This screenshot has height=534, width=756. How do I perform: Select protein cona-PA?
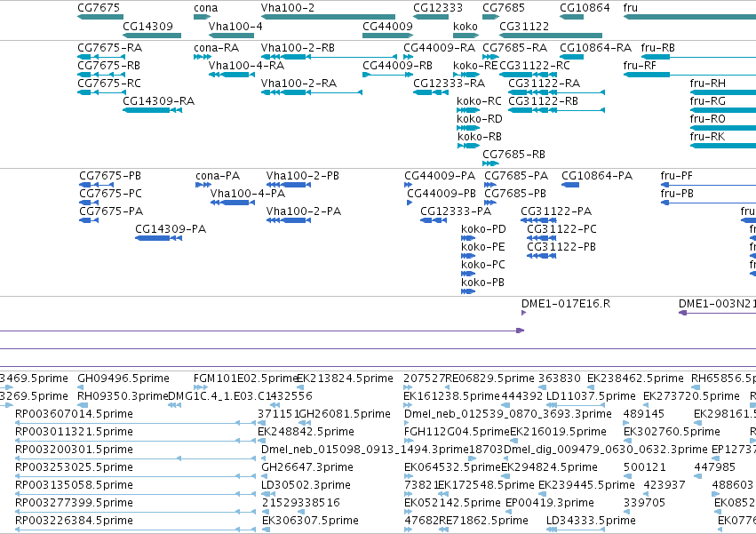click(x=203, y=185)
